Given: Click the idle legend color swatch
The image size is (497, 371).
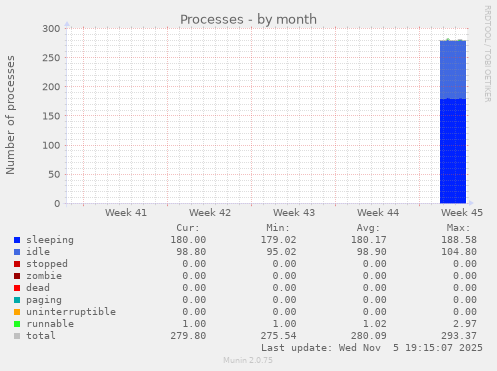Looking at the screenshot, I should tap(17, 252).
